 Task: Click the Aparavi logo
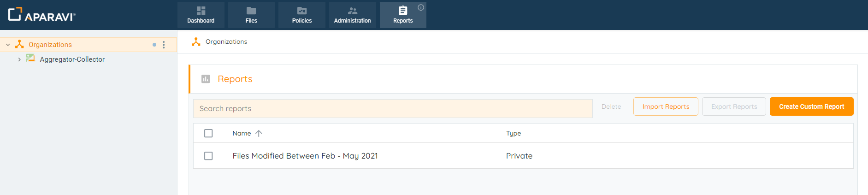click(x=41, y=15)
